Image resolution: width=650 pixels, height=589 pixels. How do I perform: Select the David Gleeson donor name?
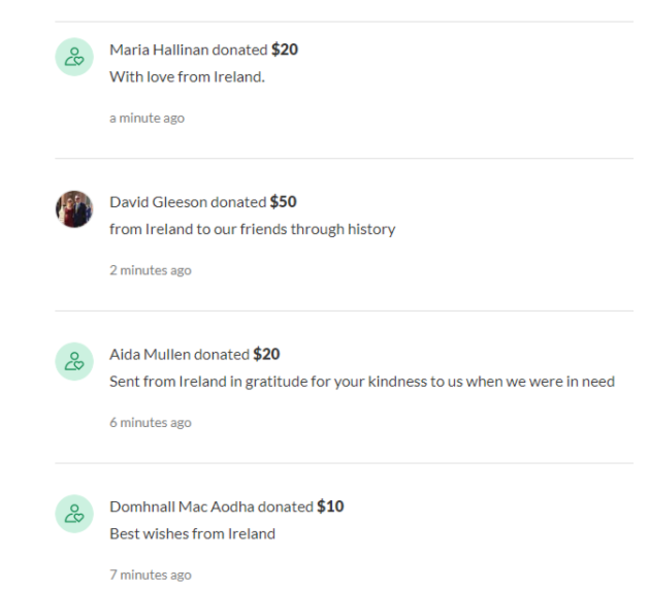pyautogui.click(x=158, y=202)
